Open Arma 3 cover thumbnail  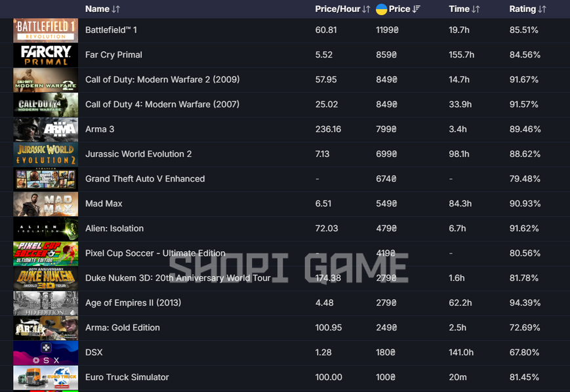[46, 130]
